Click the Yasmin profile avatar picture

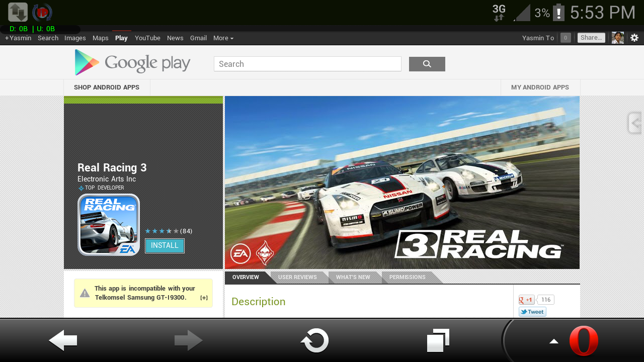tap(618, 38)
